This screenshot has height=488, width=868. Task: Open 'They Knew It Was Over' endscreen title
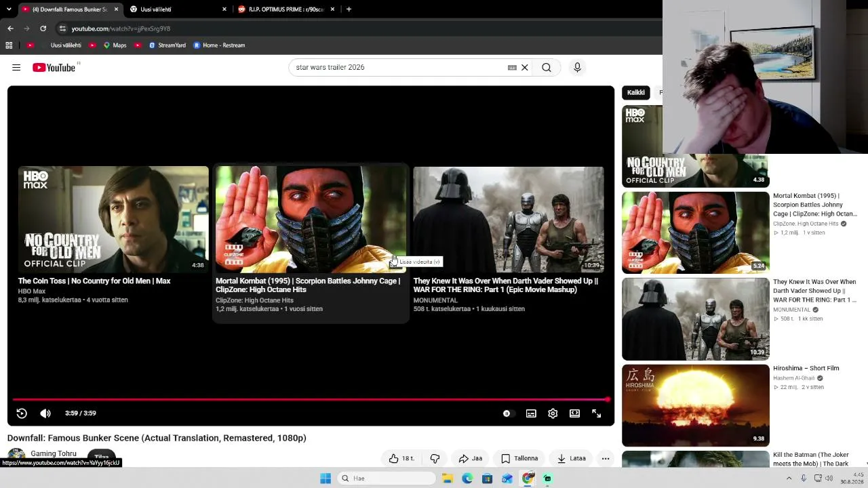coord(505,285)
